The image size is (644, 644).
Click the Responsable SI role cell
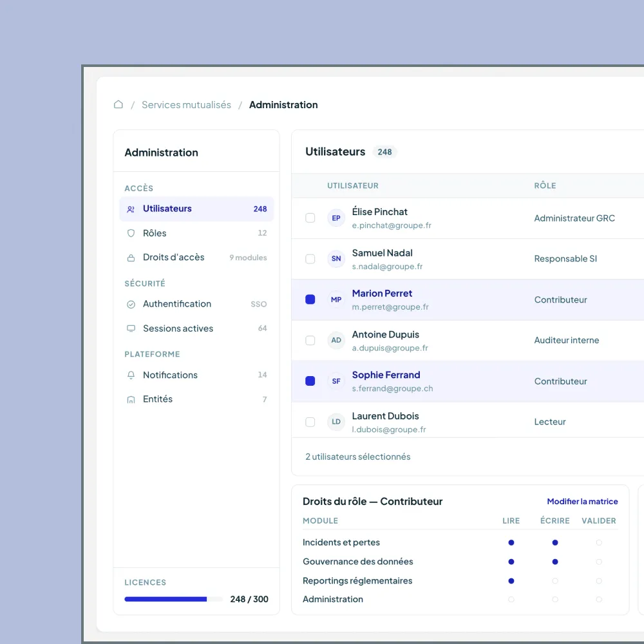(x=565, y=259)
